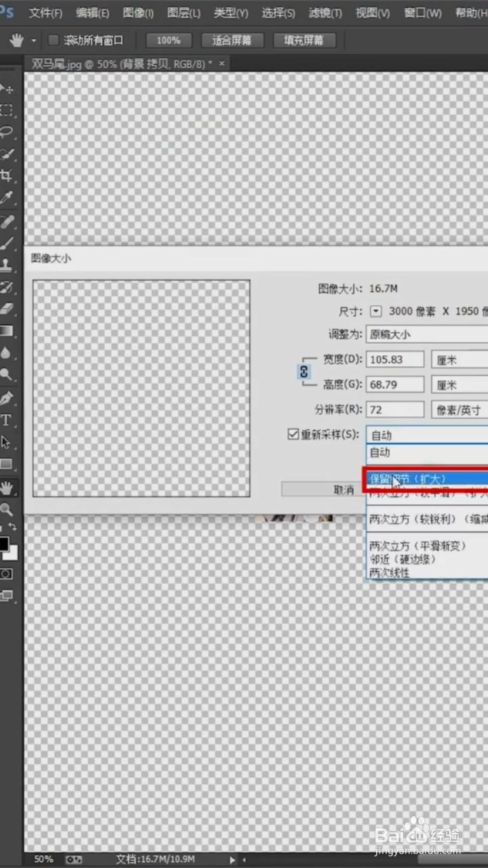Select the Lasso tool
The image size is (488, 868).
click(6, 132)
